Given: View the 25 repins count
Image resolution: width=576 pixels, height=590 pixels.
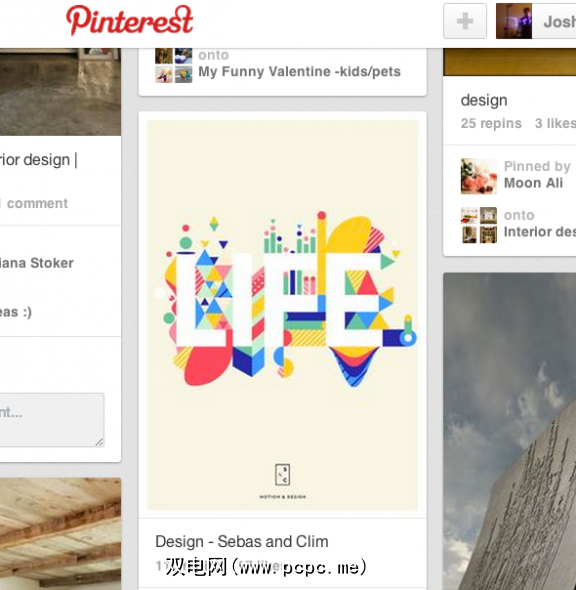Looking at the screenshot, I should (491, 123).
